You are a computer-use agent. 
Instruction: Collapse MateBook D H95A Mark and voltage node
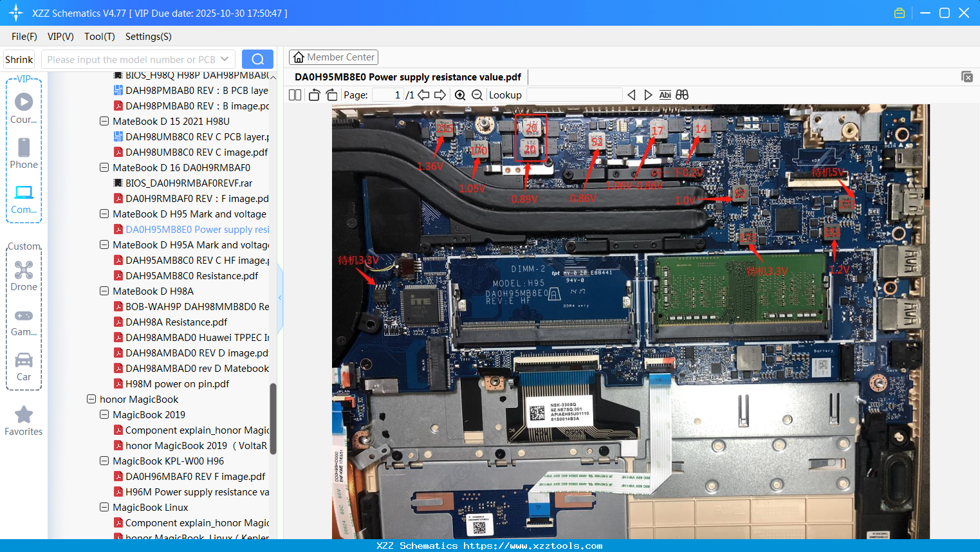(104, 244)
